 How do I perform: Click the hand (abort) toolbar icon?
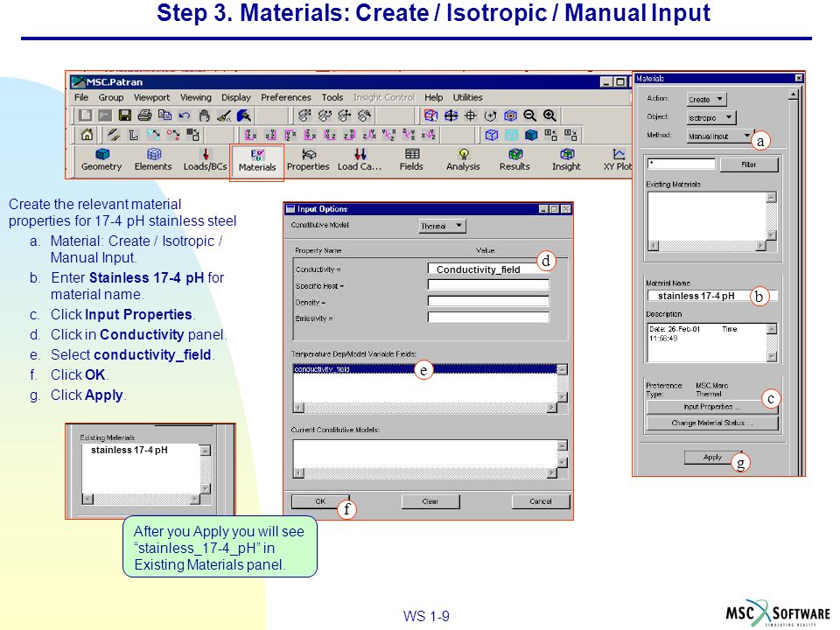[x=204, y=115]
